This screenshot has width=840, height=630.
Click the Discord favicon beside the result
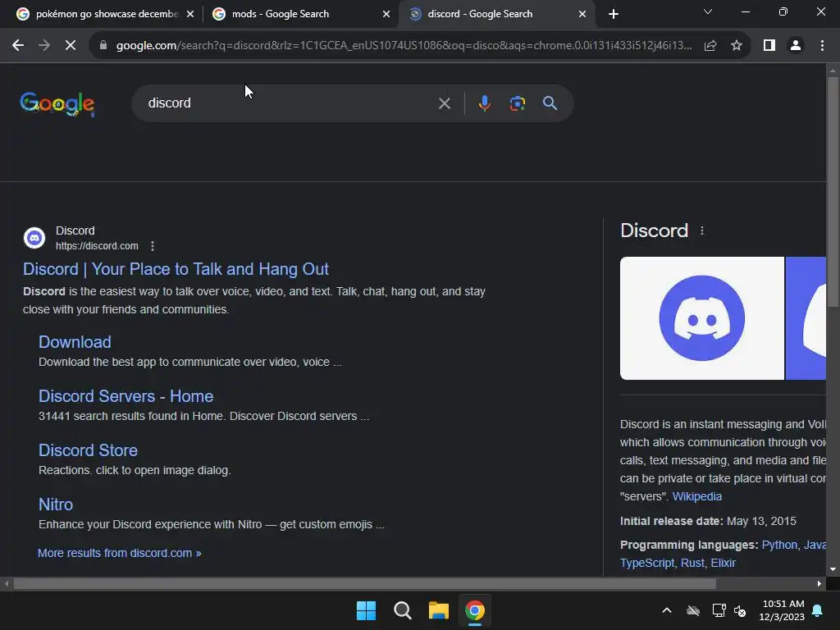pos(34,238)
